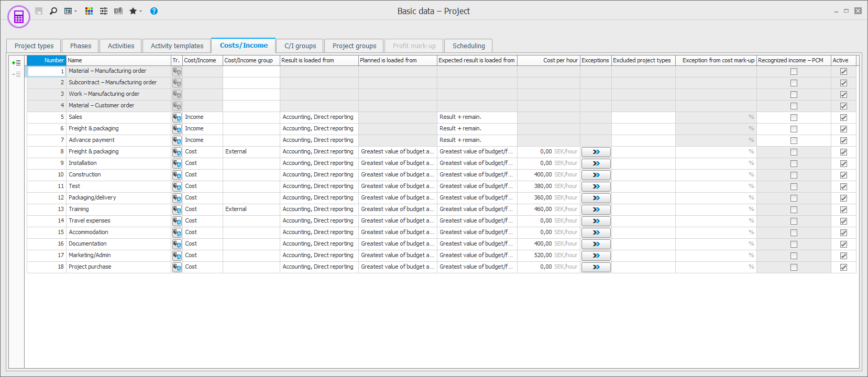Open Cost/Income group cell for Training row
Screen dimensions: 868x377
251,209
